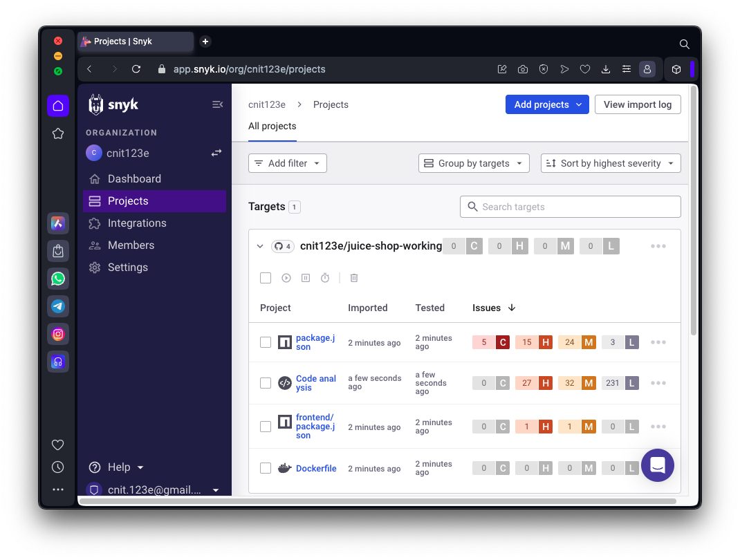
Task: Click the heart bookmark icon in the address bar
Action: pos(584,69)
